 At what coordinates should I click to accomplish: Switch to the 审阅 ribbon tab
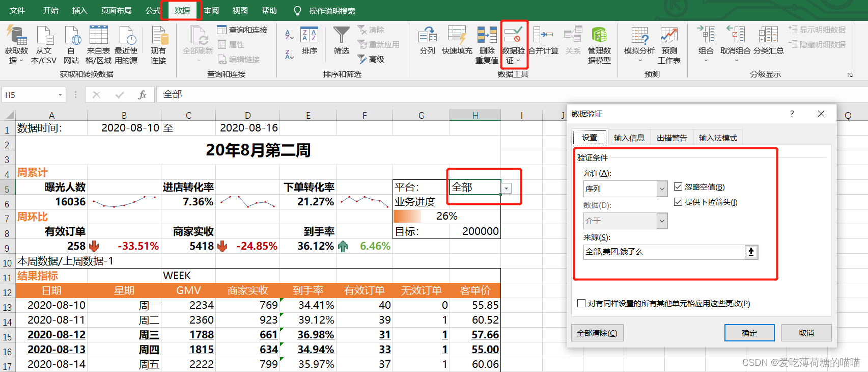pyautogui.click(x=211, y=11)
